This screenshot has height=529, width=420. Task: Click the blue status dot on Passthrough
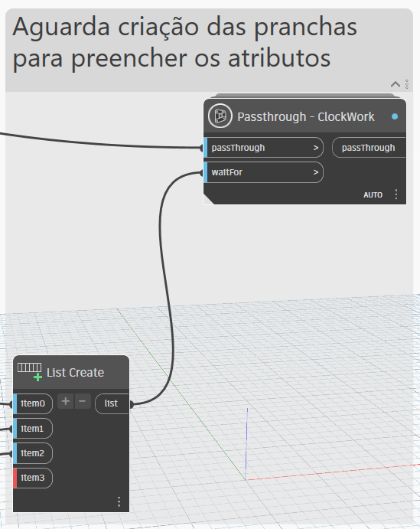(395, 116)
